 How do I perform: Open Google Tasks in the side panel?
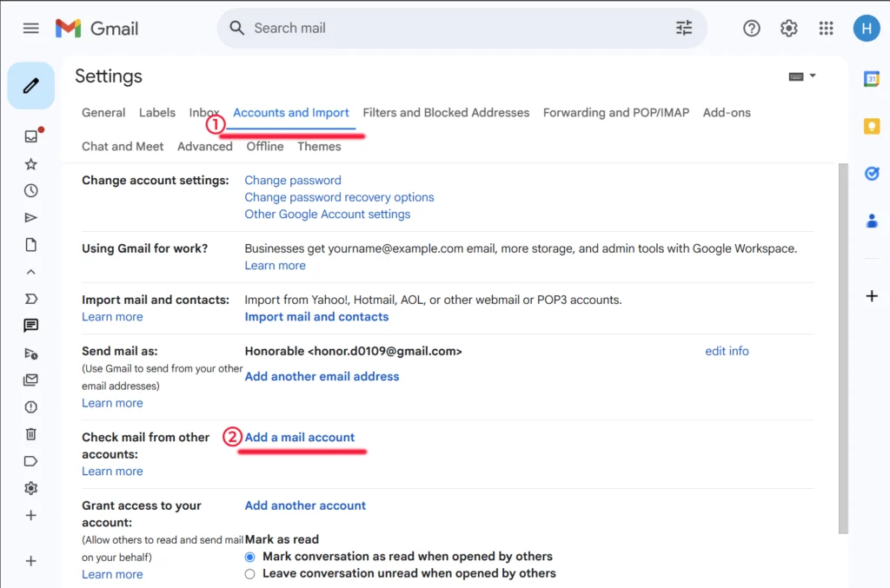[871, 174]
